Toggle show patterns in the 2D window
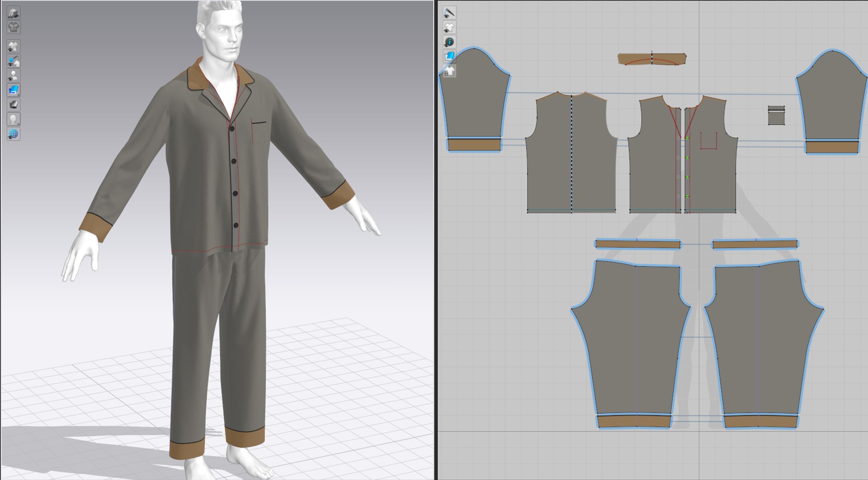Image resolution: width=868 pixels, height=480 pixels. coord(449,27)
